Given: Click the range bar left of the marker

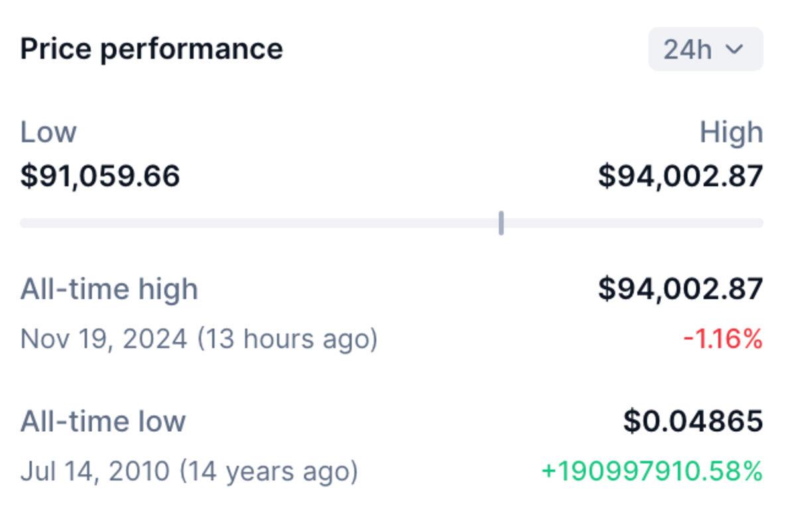Looking at the screenshot, I should [259, 223].
